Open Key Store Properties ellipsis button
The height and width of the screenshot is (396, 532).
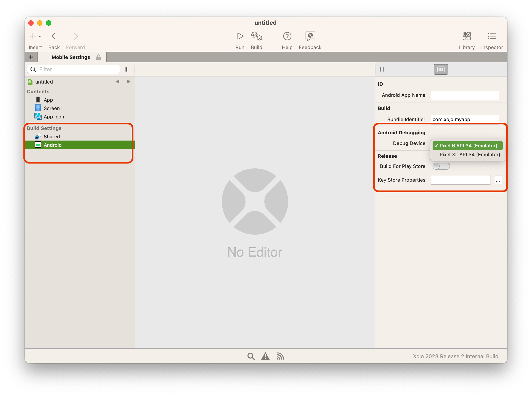tap(498, 180)
